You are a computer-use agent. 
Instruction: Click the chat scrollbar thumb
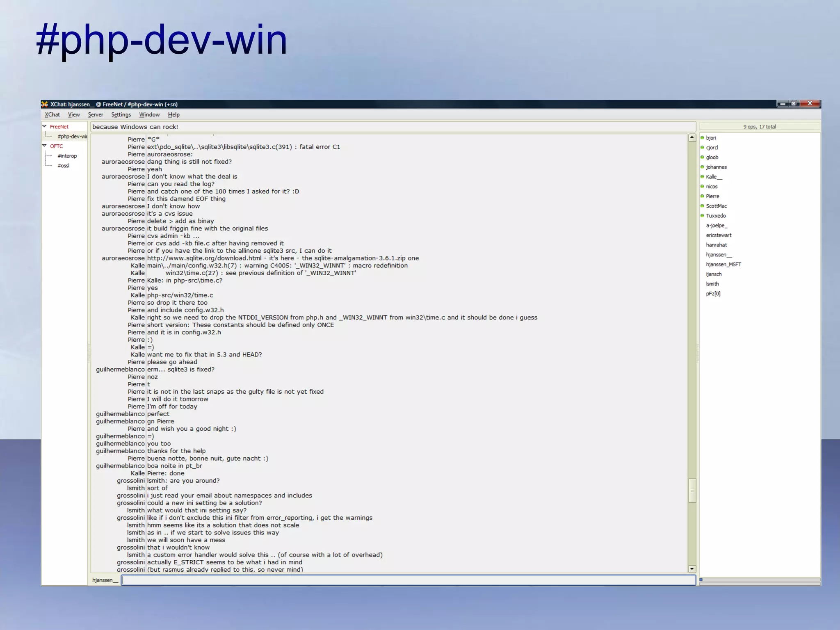(692, 490)
